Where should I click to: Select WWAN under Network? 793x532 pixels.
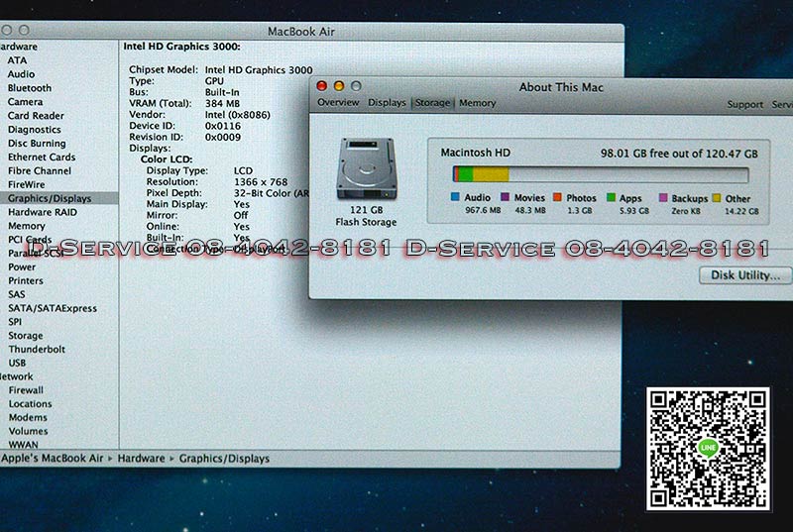[x=23, y=445]
